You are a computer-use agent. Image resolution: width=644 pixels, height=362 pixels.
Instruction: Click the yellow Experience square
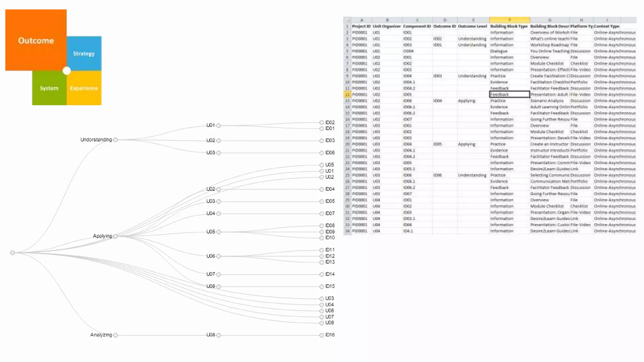pyautogui.click(x=84, y=88)
